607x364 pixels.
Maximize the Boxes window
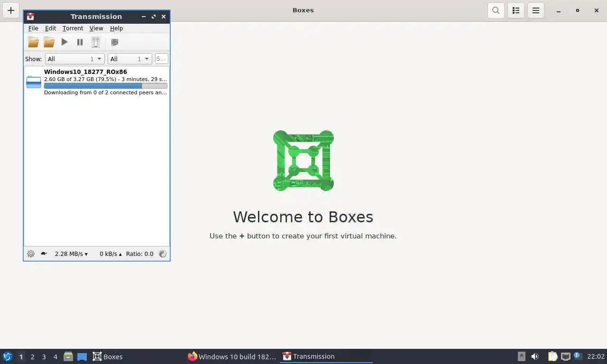tap(578, 10)
